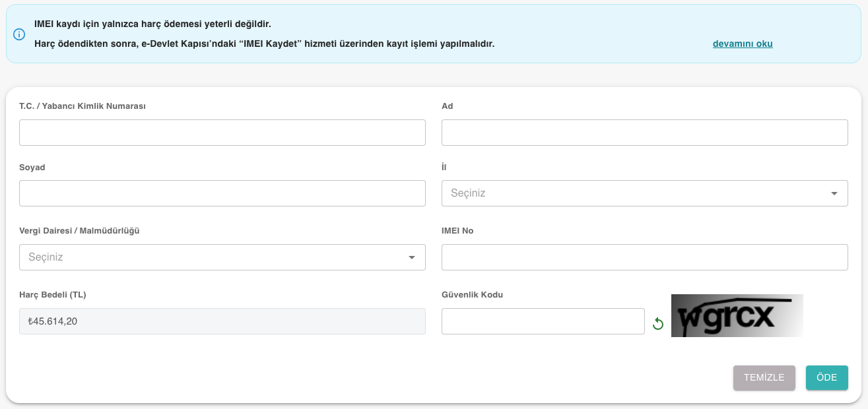This screenshot has height=409, width=868.
Task: Open the 'devamını oku' link
Action: (743, 44)
